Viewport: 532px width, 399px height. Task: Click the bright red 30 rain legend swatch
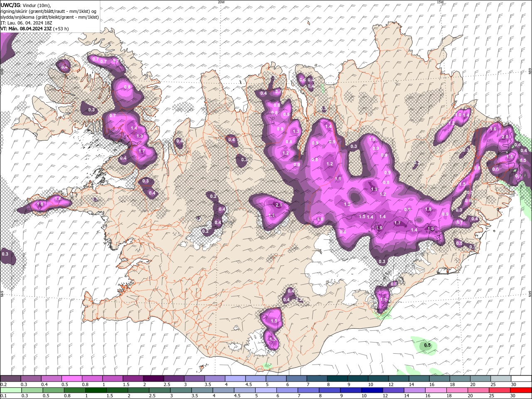click(520, 390)
